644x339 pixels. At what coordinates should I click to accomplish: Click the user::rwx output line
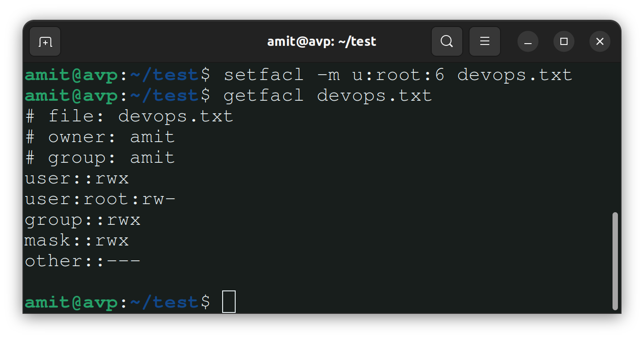tap(77, 178)
